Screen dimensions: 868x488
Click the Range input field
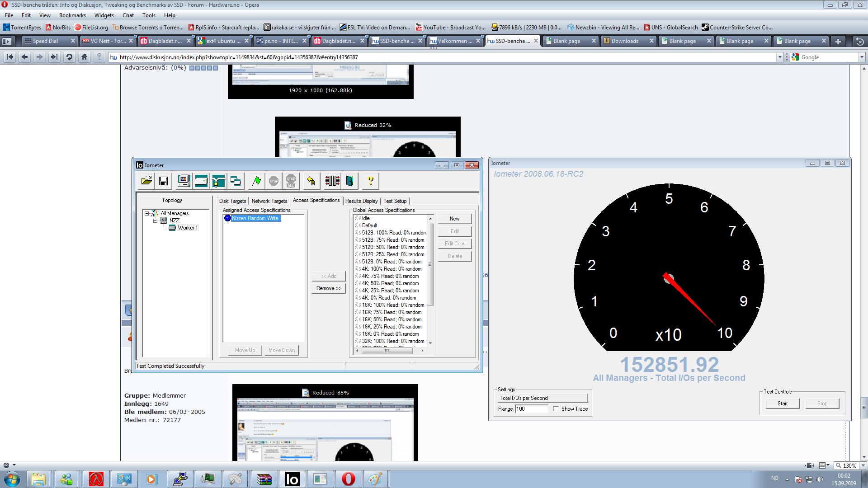point(531,409)
